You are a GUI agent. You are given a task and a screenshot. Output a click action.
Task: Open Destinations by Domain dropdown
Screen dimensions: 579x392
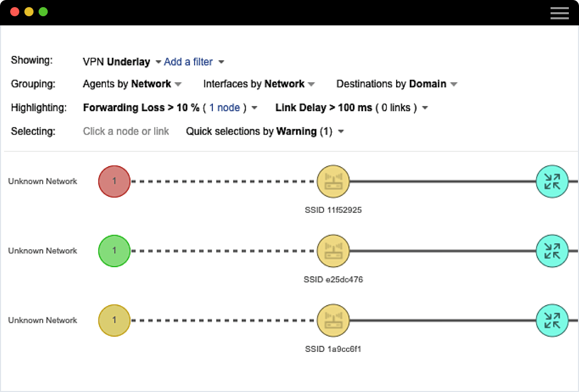coord(454,84)
